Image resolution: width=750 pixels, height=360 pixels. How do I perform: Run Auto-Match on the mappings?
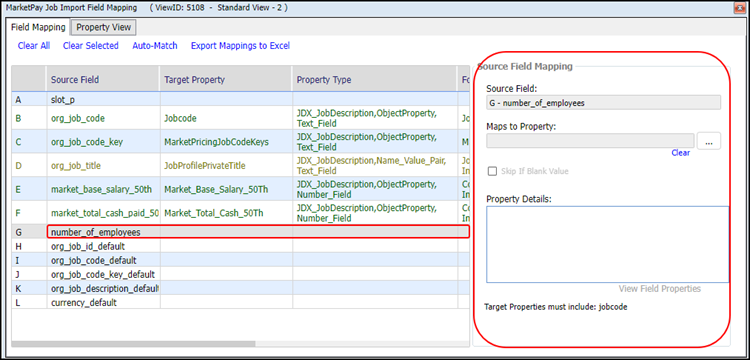click(x=154, y=46)
